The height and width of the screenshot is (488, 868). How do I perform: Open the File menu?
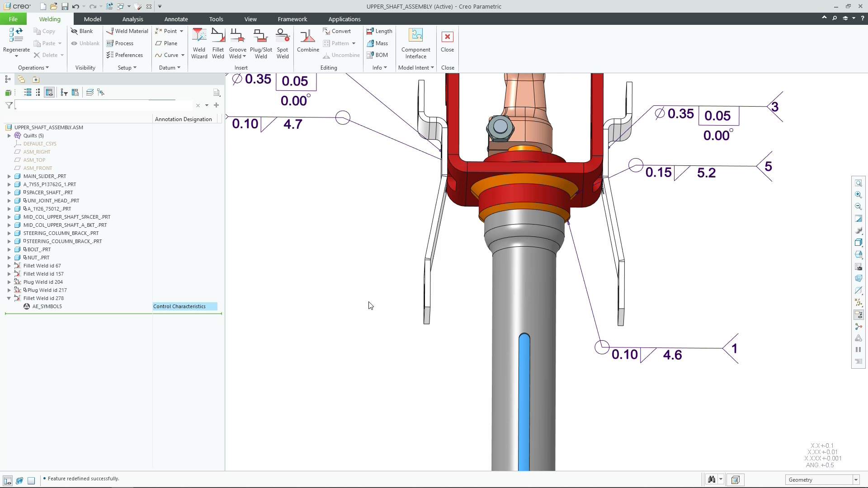click(13, 19)
